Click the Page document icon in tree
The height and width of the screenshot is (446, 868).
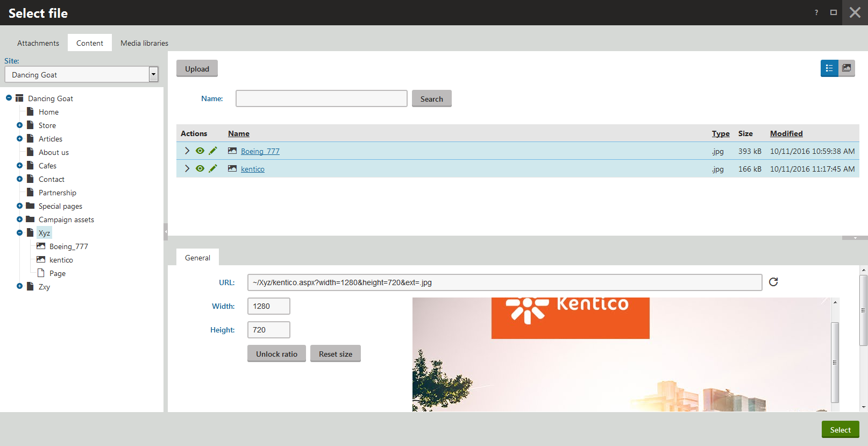[41, 273]
